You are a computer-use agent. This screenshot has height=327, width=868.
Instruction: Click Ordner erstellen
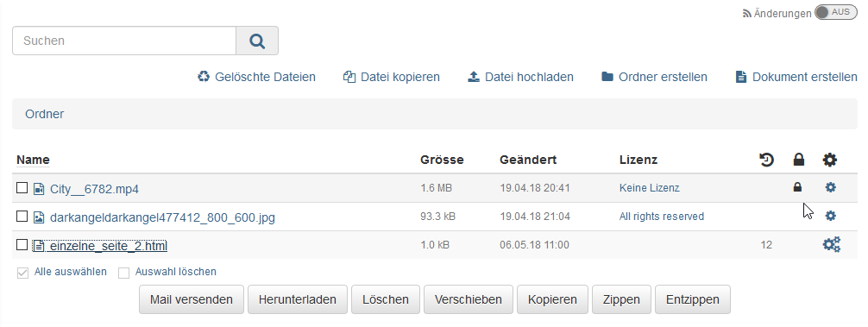click(x=663, y=77)
